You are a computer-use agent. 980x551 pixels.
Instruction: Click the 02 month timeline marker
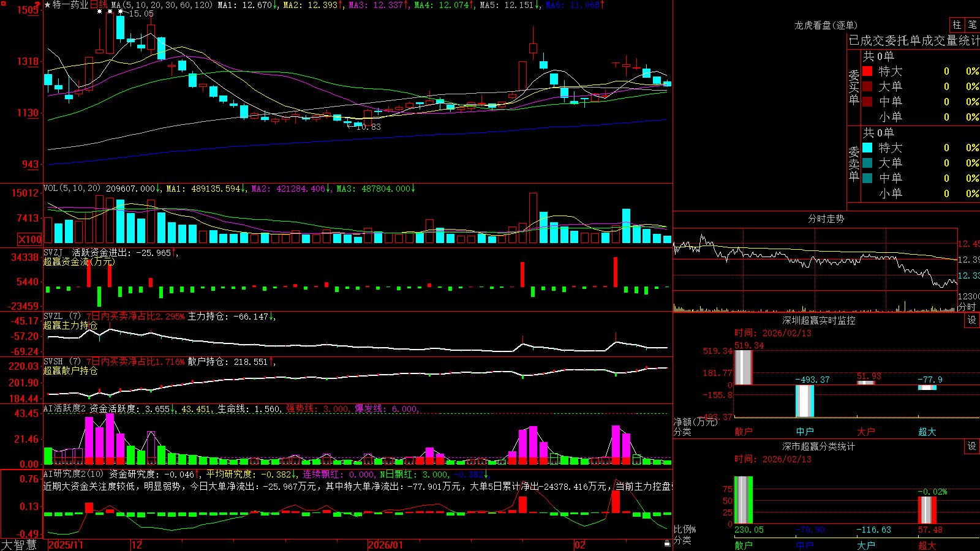[x=580, y=545]
